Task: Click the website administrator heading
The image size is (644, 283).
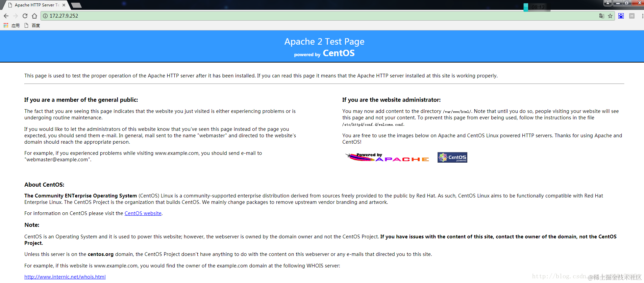Action: (x=391, y=100)
